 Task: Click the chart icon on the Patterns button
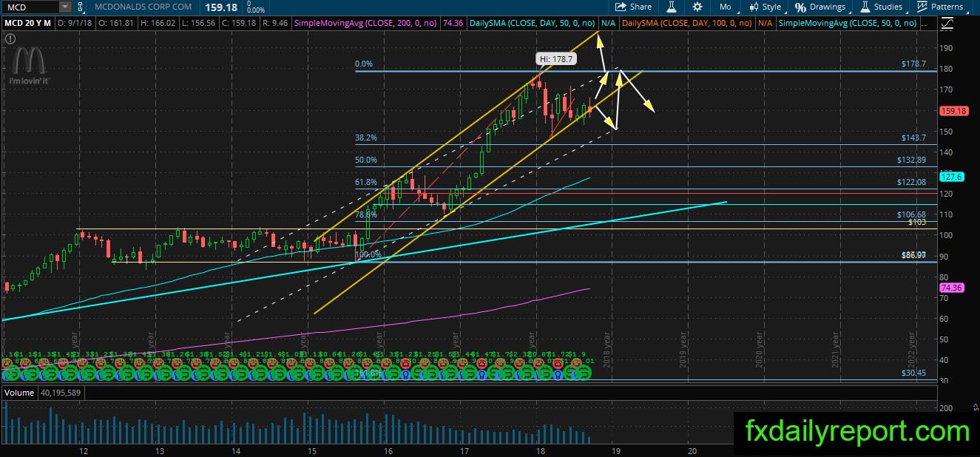coord(922,7)
